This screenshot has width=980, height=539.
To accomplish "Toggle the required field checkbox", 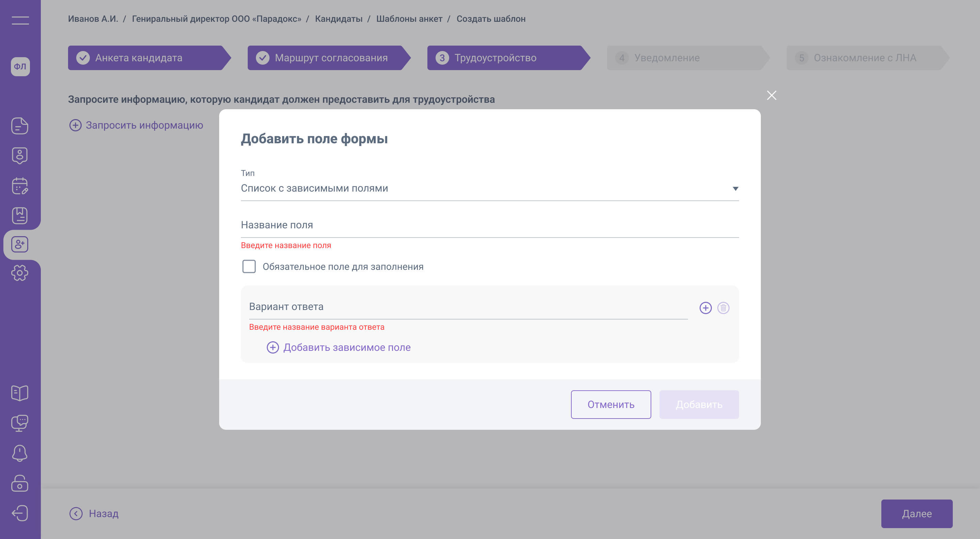I will [249, 266].
